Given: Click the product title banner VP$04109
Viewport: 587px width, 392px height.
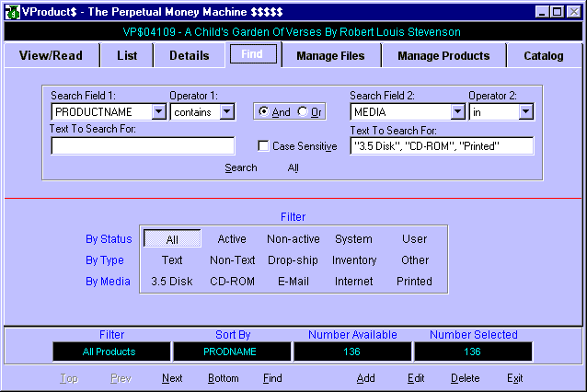Looking at the screenshot, I should coord(292,32).
